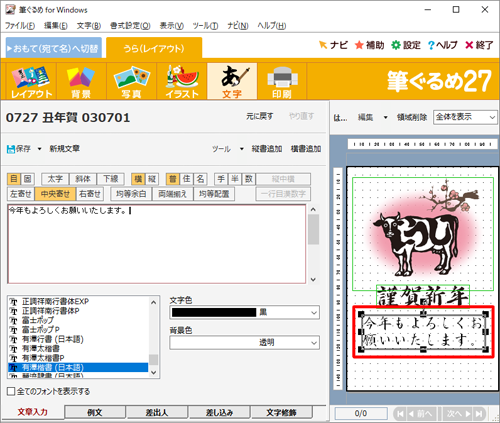Click into the message text area

pos(157,244)
